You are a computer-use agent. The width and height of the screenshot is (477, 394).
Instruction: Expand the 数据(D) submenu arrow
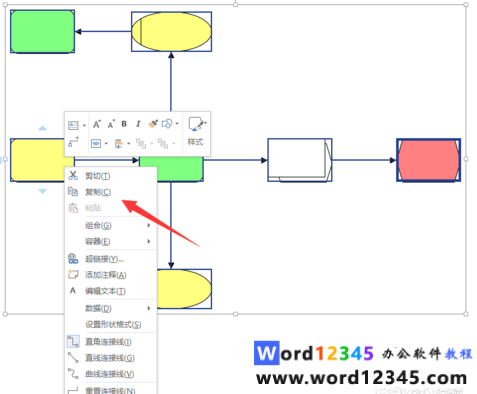[149, 308]
